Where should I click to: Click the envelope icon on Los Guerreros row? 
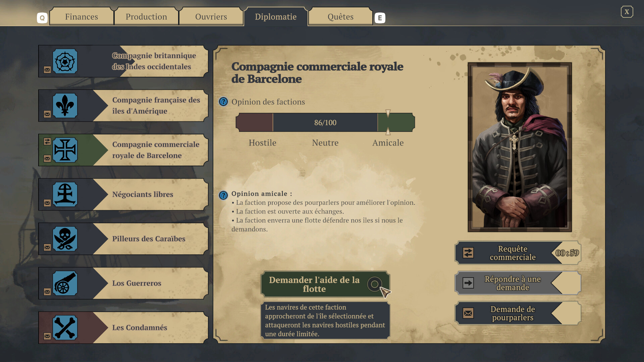point(47,292)
